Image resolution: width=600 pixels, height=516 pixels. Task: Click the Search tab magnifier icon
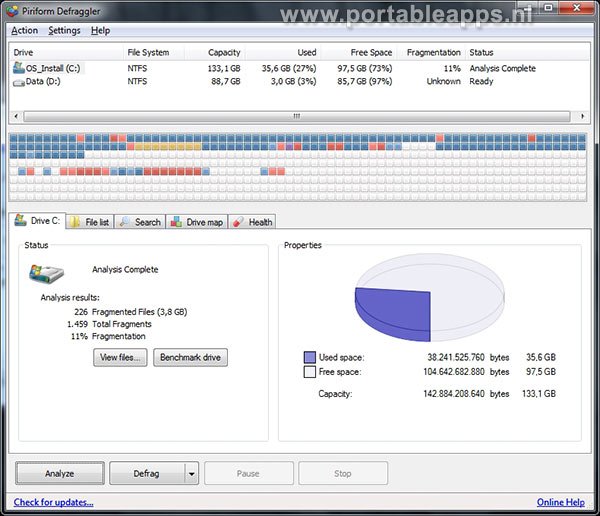point(126,222)
